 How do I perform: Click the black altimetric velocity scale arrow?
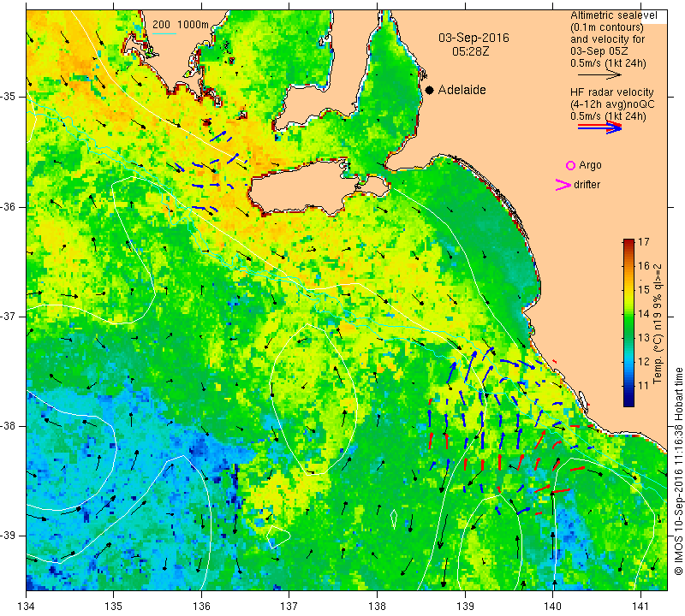click(x=599, y=75)
